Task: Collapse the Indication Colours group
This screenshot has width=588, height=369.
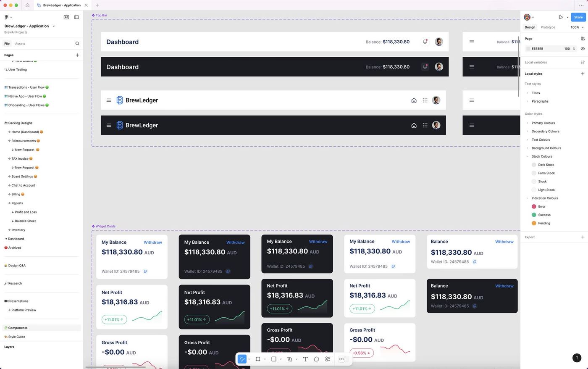Action: (528, 198)
